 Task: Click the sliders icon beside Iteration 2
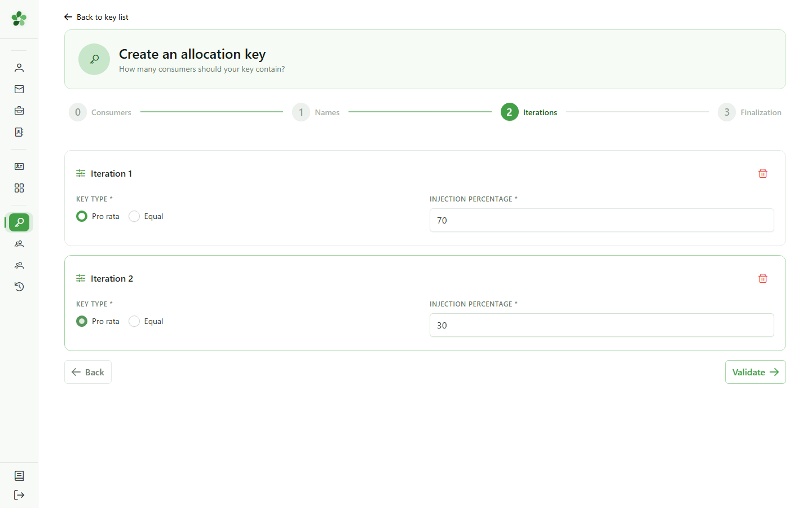click(81, 278)
